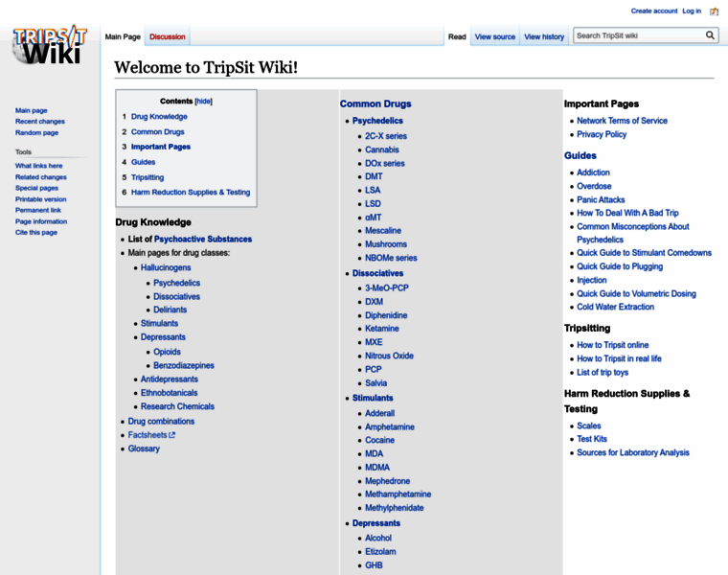
Task: Open the Guides heading link
Action: 580,155
